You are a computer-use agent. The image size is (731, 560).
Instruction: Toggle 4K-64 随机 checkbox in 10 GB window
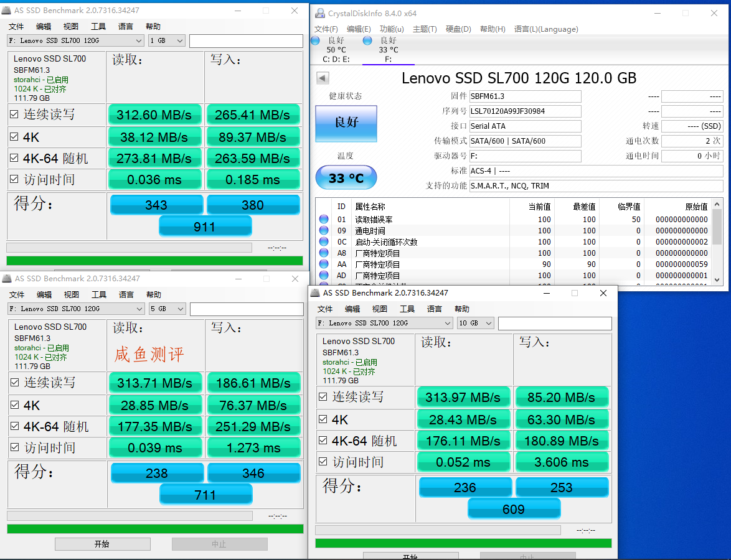[323, 441]
